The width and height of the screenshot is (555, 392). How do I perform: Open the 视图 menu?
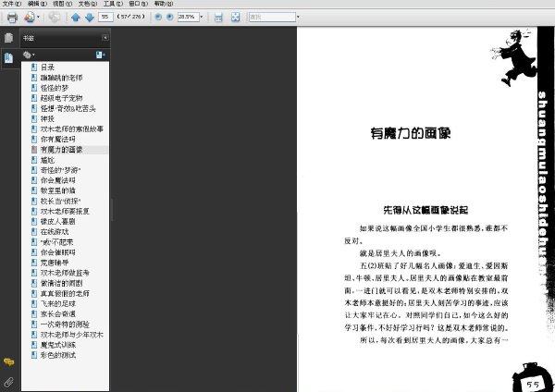click(62, 4)
